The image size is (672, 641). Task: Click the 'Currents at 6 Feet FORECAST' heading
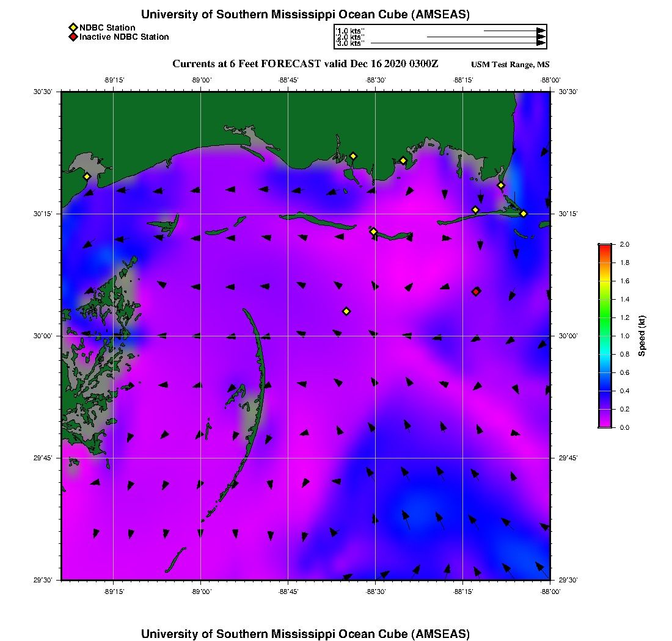click(x=305, y=64)
